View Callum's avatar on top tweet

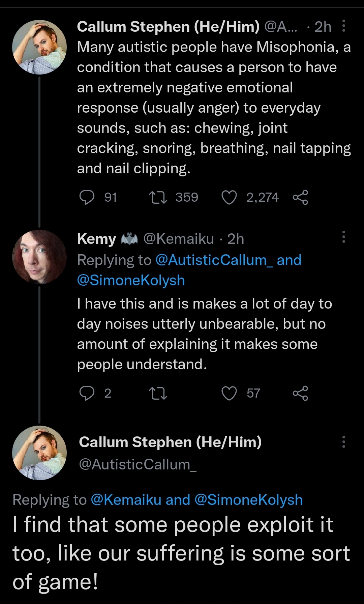point(39,47)
